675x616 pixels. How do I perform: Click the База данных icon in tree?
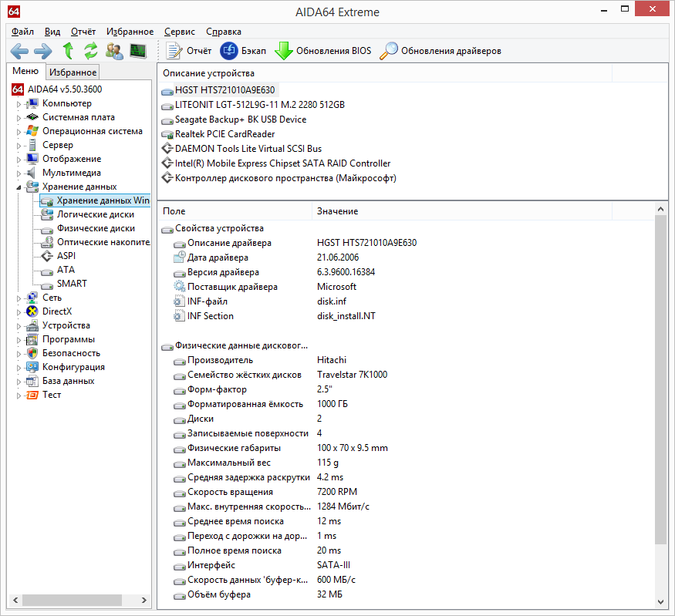pos(32,381)
